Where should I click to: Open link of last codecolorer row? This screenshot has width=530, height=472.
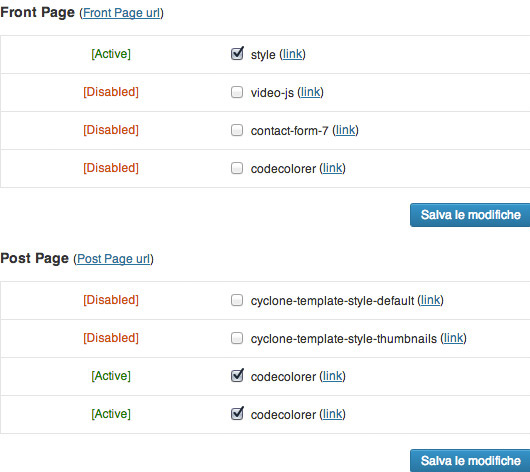333,414
